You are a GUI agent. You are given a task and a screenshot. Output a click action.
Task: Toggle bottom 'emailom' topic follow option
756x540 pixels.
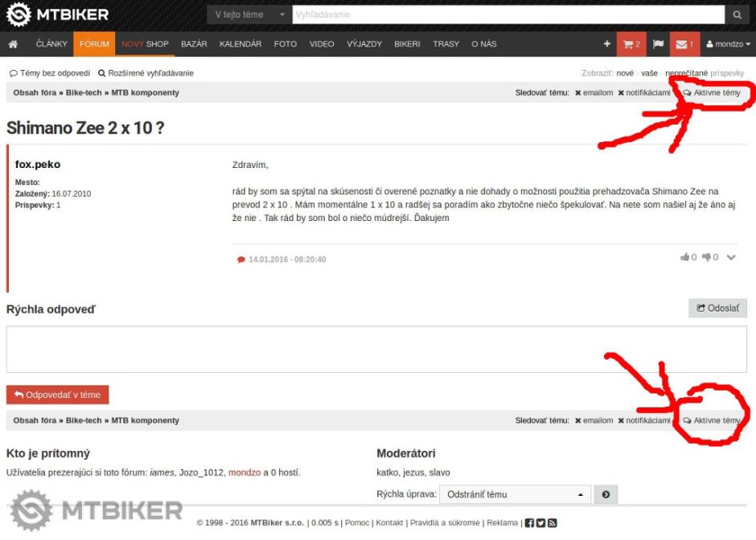594,421
